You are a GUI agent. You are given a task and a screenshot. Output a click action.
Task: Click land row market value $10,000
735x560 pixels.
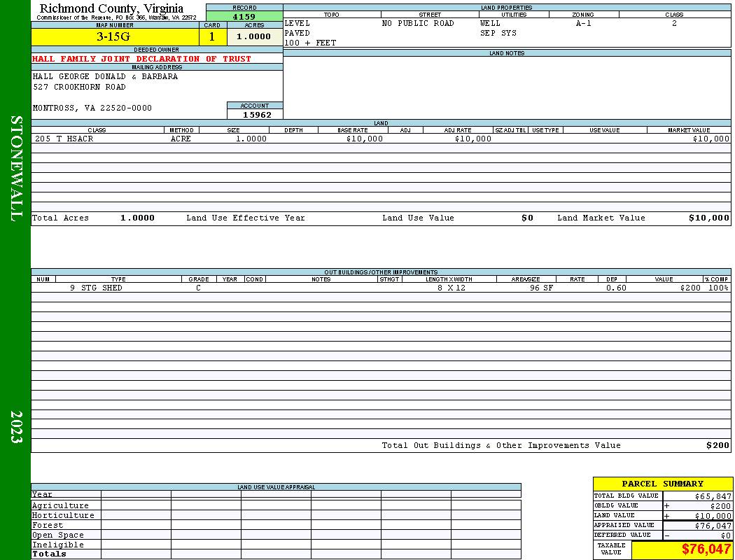[711, 139]
